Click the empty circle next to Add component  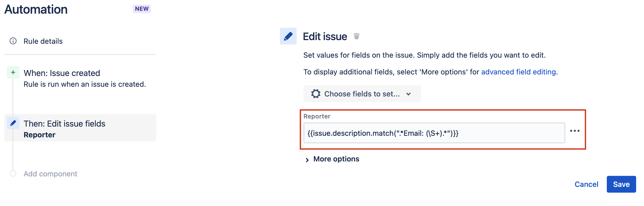pyautogui.click(x=13, y=174)
